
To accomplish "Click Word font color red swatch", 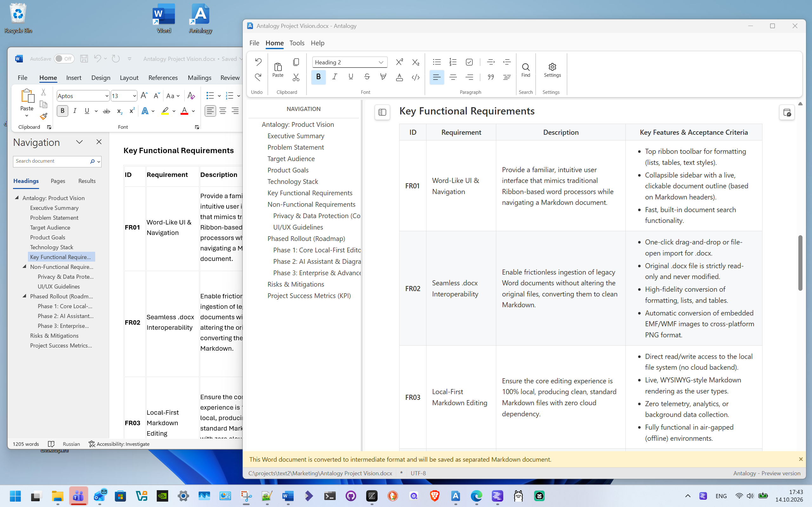I will coord(184,111).
